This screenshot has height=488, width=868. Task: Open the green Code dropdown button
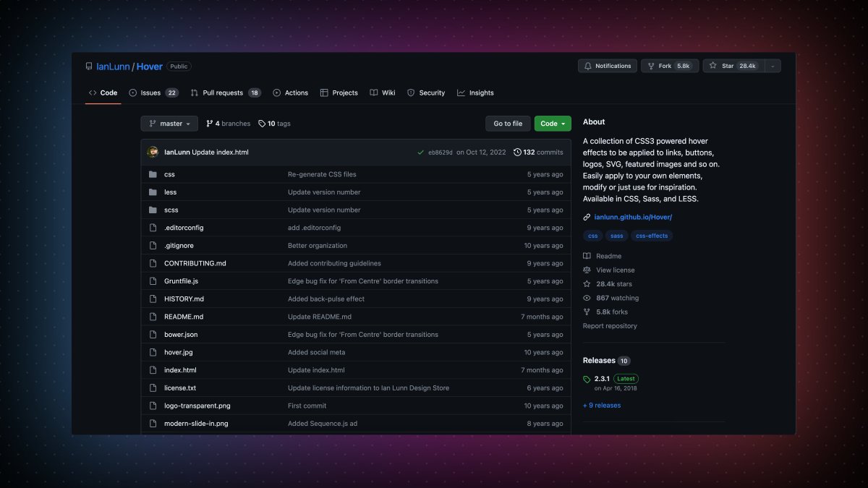[x=553, y=124]
